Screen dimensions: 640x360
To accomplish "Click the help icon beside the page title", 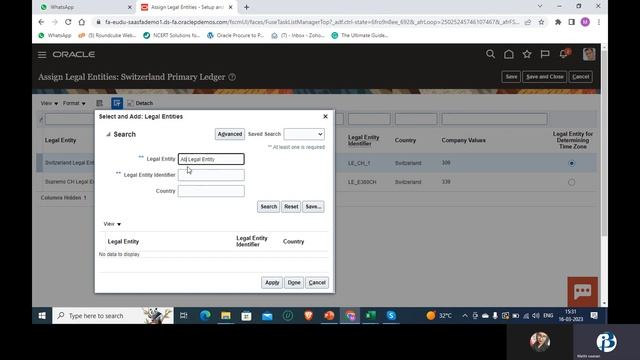I will 232,77.
